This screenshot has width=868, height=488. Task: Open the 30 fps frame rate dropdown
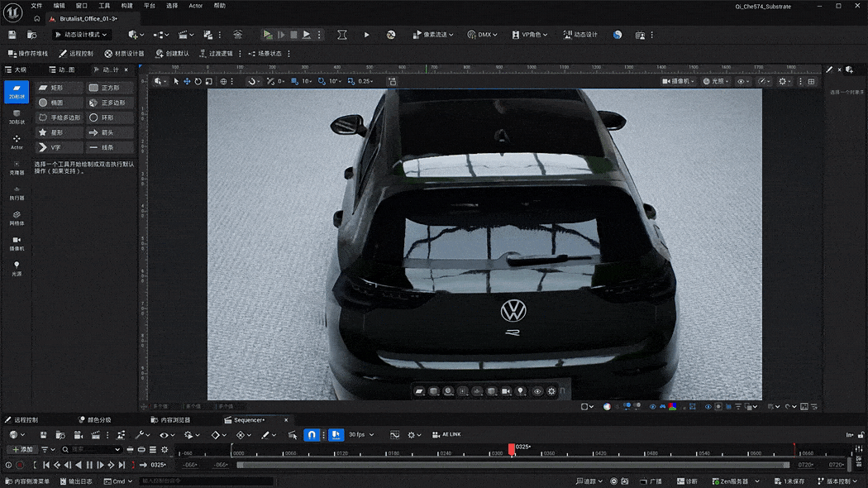[x=361, y=435]
